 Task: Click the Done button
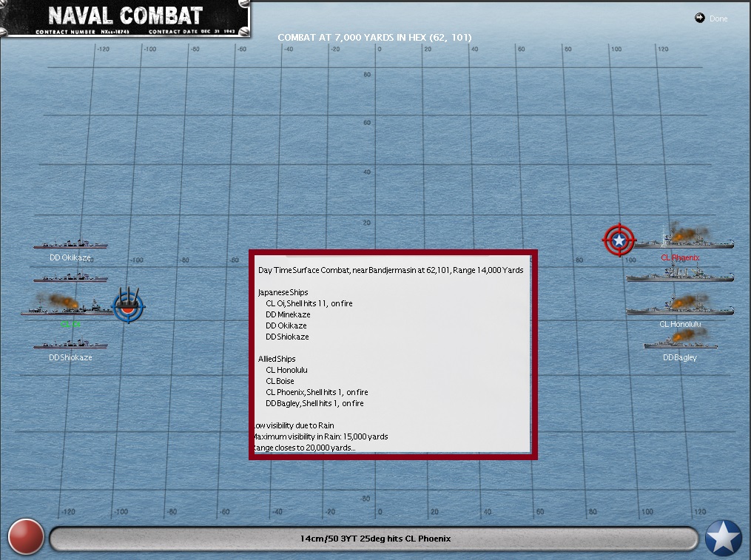pyautogui.click(x=718, y=18)
